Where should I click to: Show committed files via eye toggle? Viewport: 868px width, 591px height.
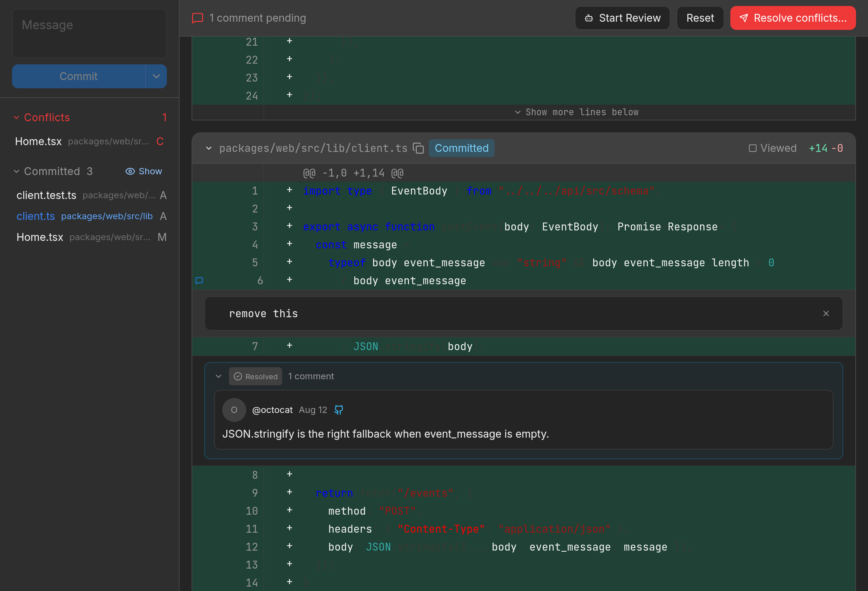(x=144, y=171)
